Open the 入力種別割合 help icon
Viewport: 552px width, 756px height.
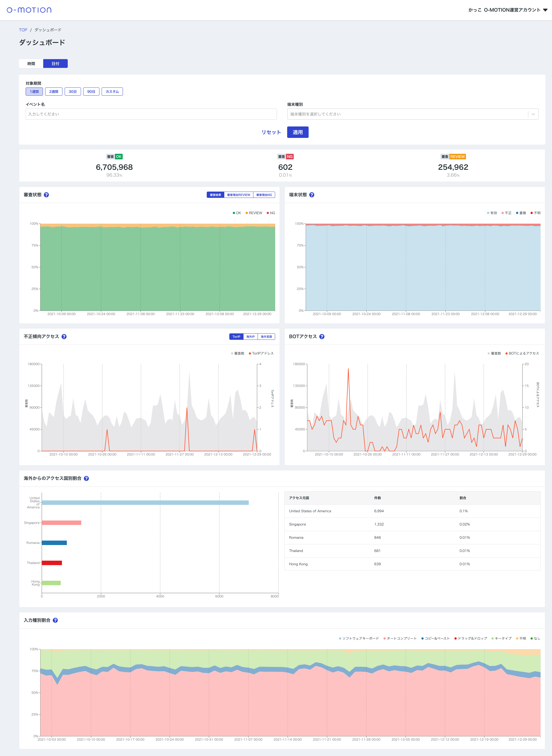coord(55,620)
